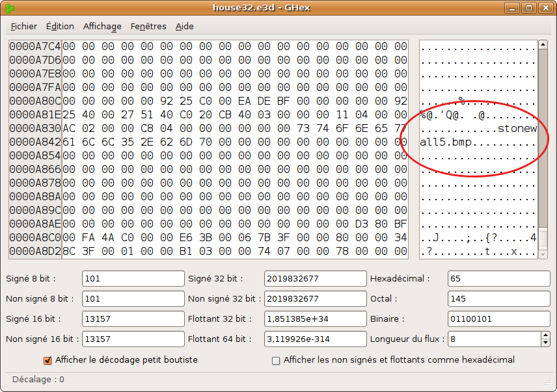Enable 'Afficher les non signés et flottants comme hexadécimal'
The width and height of the screenshot is (557, 392).
tap(276, 361)
